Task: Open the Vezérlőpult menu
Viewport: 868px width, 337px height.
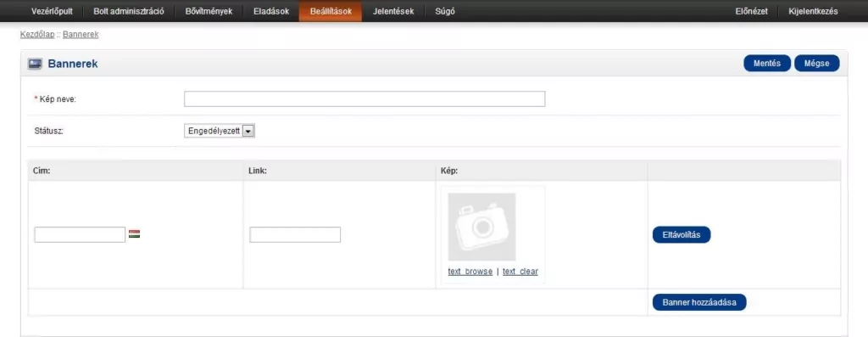Action: 52,11
